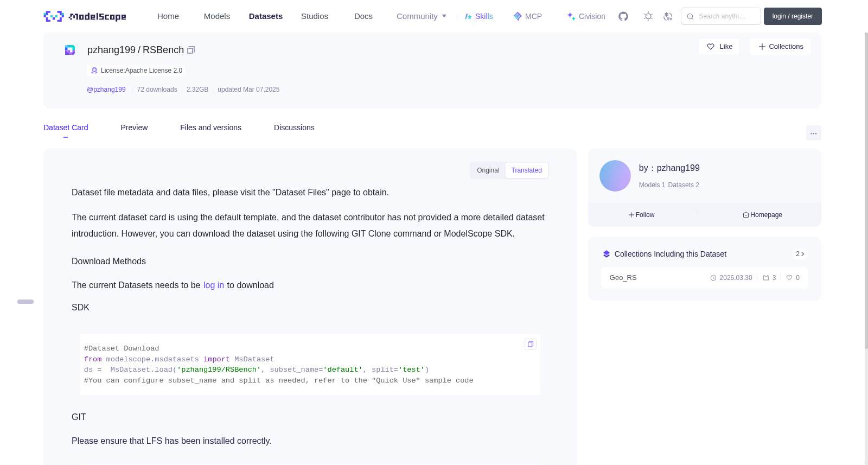Copy dataset name pzhang199/RSBench icon
868x465 pixels.
[x=191, y=50]
